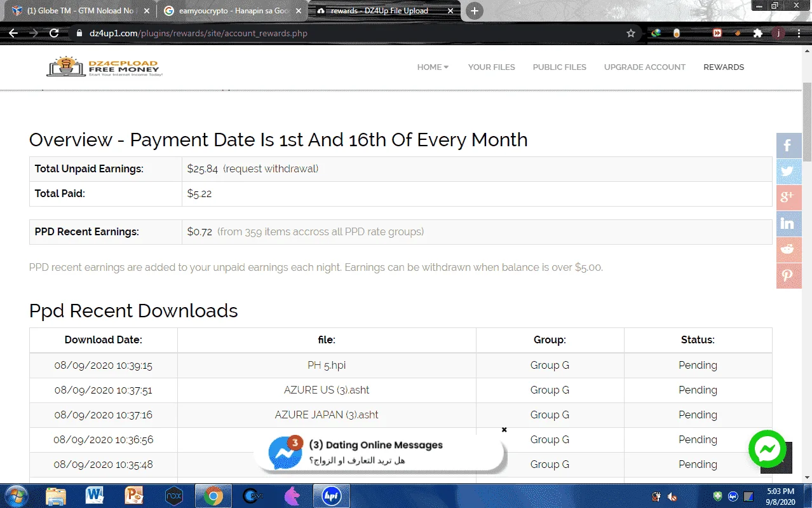Image resolution: width=812 pixels, height=508 pixels.
Task: Click the PH 5.hpi file name
Action: 327,365
